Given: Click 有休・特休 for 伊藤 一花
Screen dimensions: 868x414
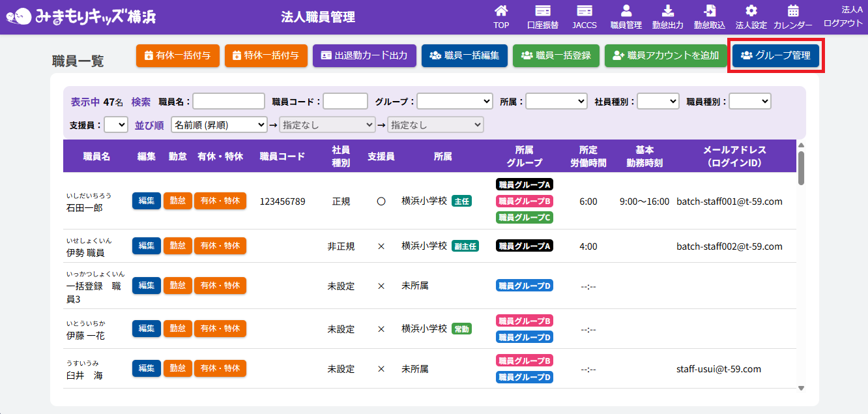Looking at the screenshot, I should (220, 329).
